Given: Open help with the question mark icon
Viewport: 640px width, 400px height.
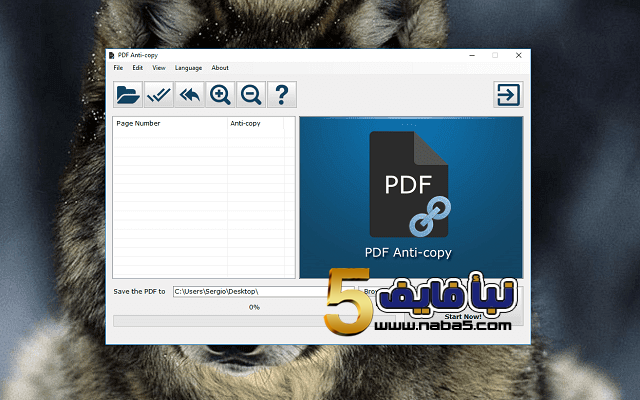Looking at the screenshot, I should pyautogui.click(x=282, y=95).
